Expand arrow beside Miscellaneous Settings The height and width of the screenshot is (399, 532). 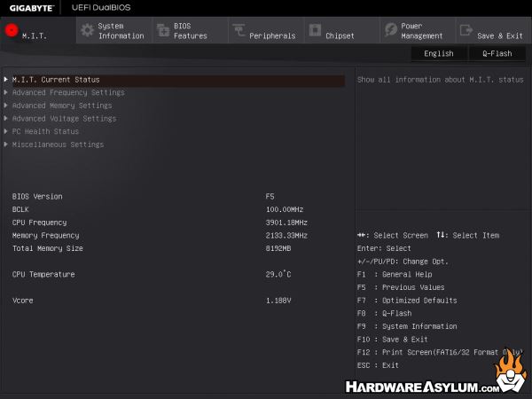point(6,145)
